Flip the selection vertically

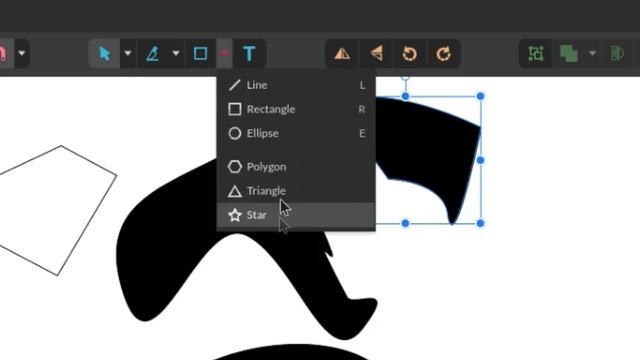point(376,53)
